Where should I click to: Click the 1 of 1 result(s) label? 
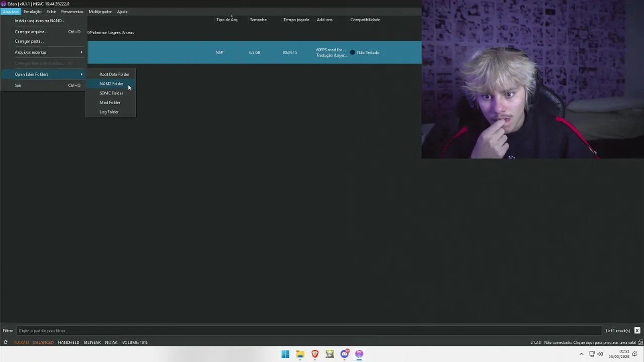(617, 331)
